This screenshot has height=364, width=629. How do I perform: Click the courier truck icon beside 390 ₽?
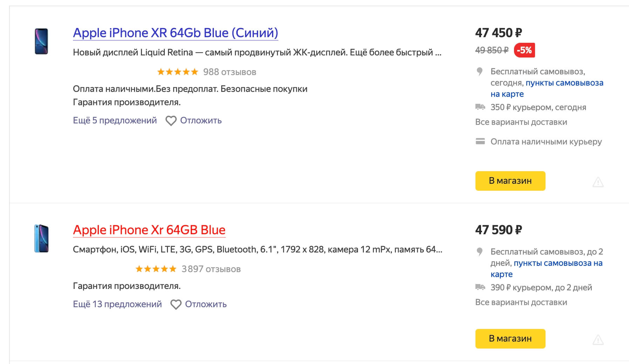pyautogui.click(x=480, y=287)
